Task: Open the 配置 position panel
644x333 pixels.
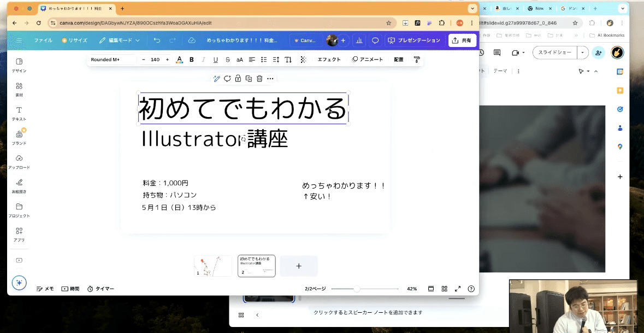Action: [x=399, y=60]
